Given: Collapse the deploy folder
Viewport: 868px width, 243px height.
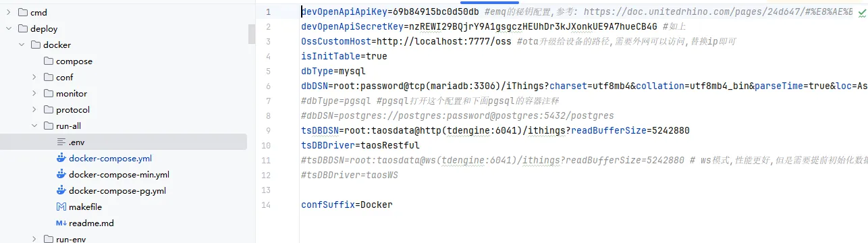Looking at the screenshot, I should click(x=9, y=28).
